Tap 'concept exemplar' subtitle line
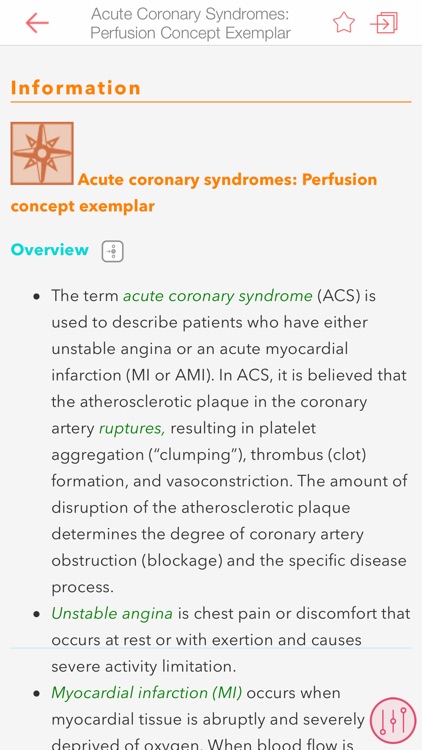Viewport: 422px width, 750px height. pyautogui.click(x=82, y=207)
